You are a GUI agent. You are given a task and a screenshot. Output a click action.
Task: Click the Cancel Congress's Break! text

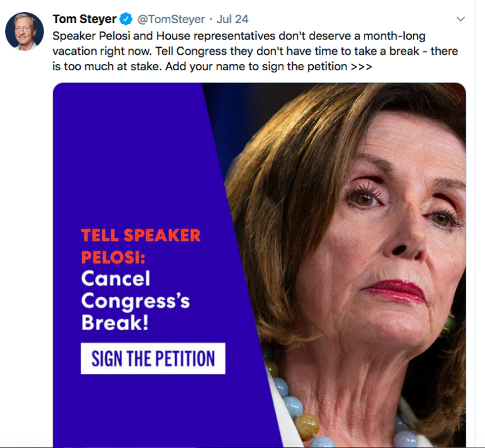pyautogui.click(x=136, y=300)
